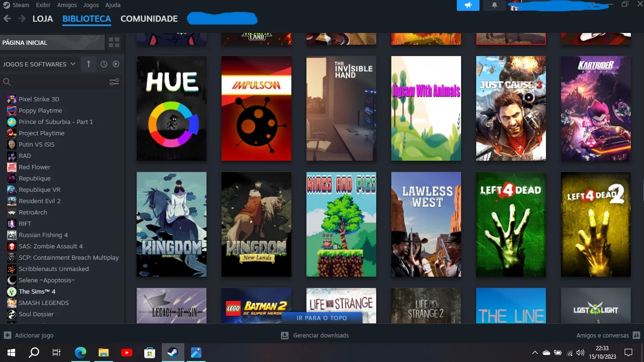Screen dimensions: 644x362
Task: Open the HUE game cover
Action: [x=172, y=108]
